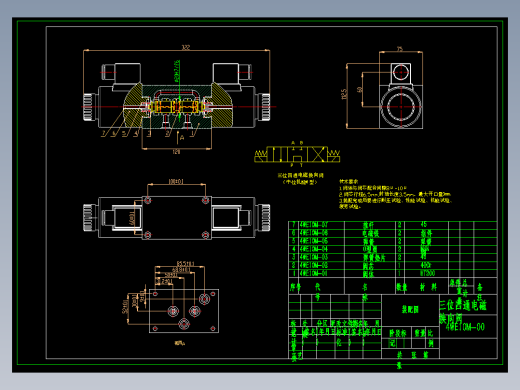The image size is (520, 390).
Task: Select the 85.5±0.1 dimension on port view
Action: pos(185,264)
